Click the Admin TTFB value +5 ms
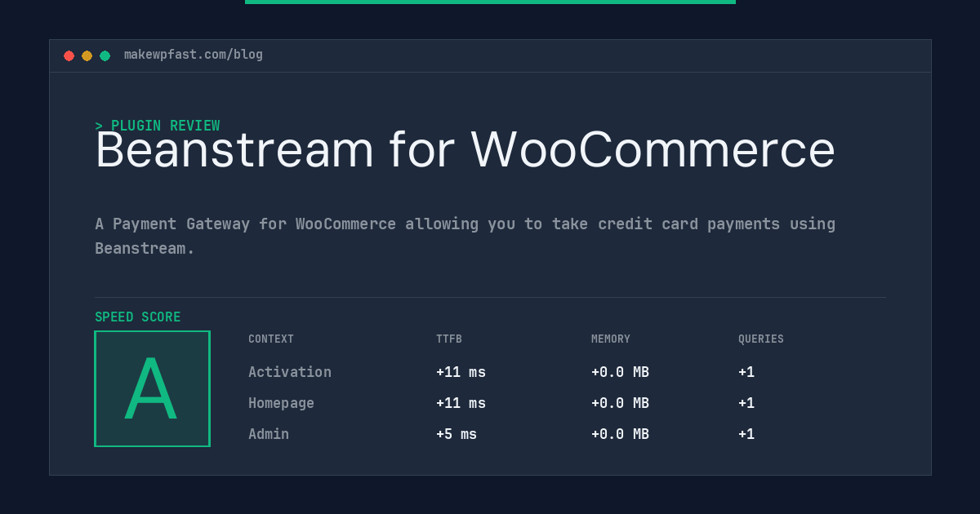This screenshot has height=514, width=980. [x=457, y=434]
